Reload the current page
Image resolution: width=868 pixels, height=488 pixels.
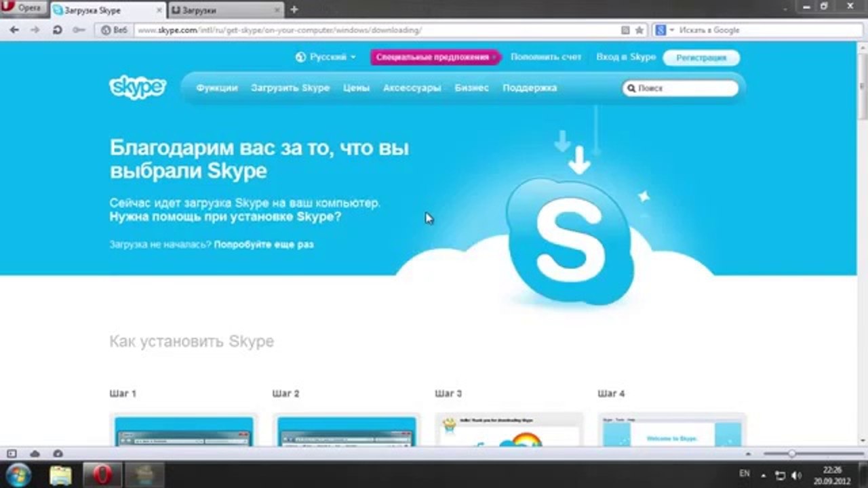(x=58, y=30)
